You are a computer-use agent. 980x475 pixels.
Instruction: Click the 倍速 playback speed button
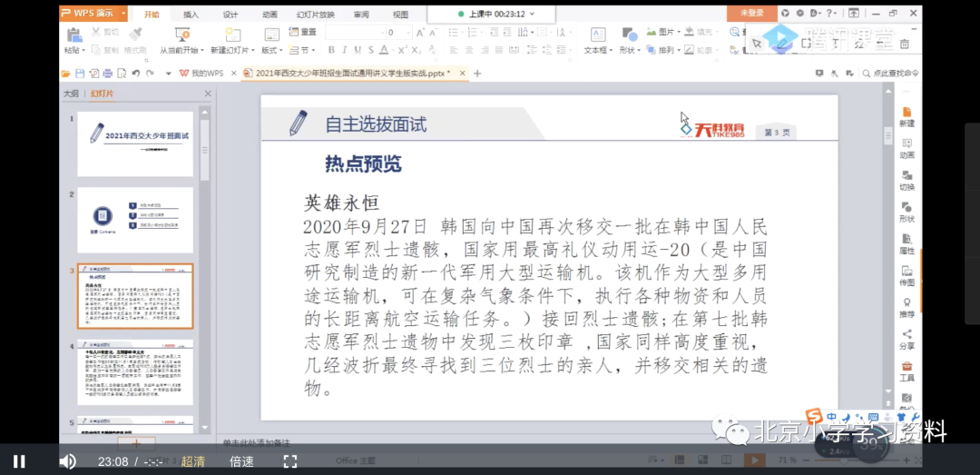coord(241,462)
